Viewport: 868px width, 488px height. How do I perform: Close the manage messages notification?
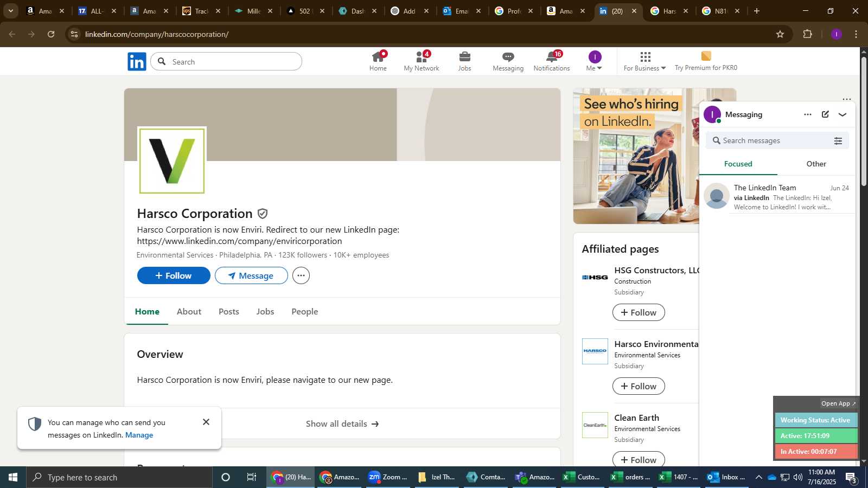[x=206, y=422]
